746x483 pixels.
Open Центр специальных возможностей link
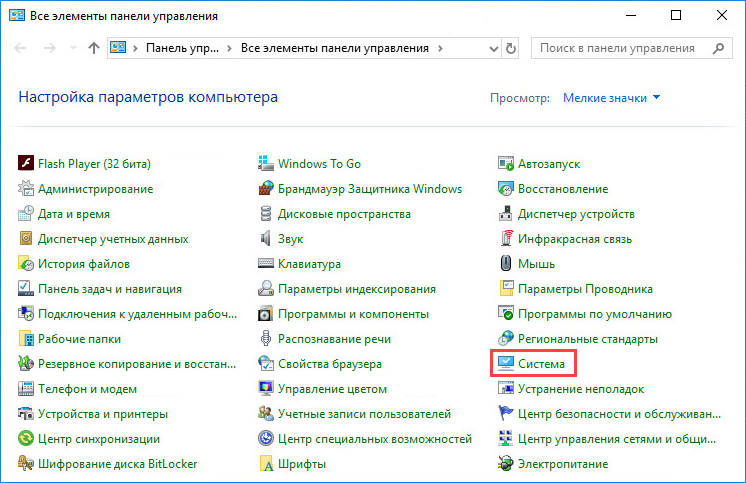[x=375, y=439]
